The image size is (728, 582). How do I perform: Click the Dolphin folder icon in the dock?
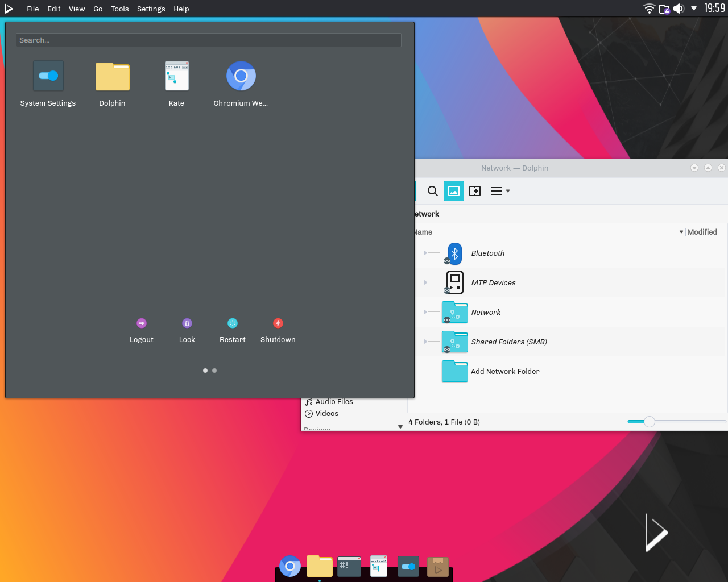click(320, 566)
